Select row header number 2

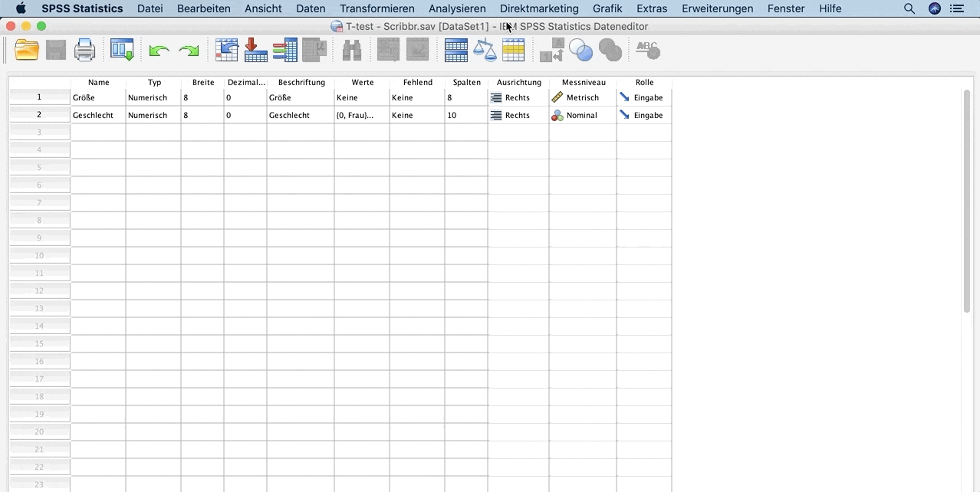[39, 115]
